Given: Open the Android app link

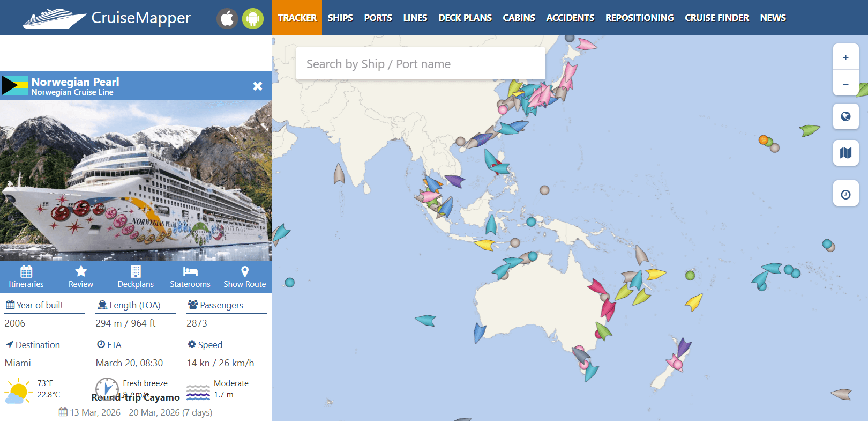Looking at the screenshot, I should pyautogui.click(x=253, y=19).
